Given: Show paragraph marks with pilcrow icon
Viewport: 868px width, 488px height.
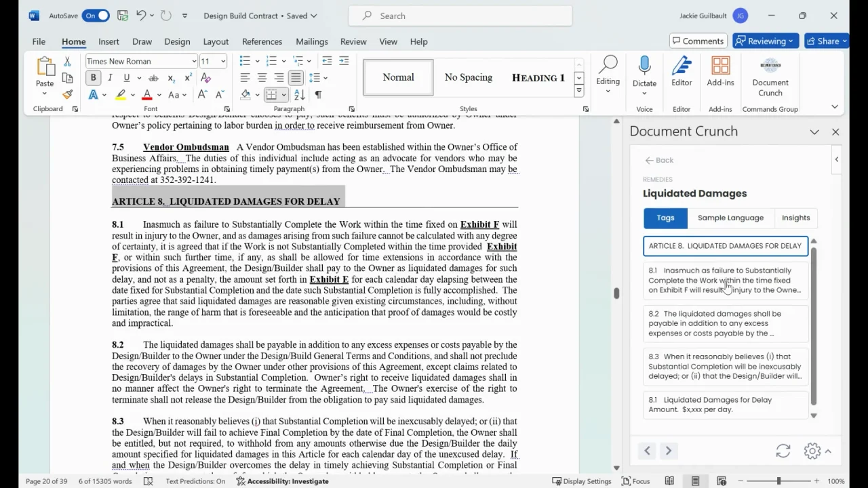Looking at the screenshot, I should pos(319,95).
